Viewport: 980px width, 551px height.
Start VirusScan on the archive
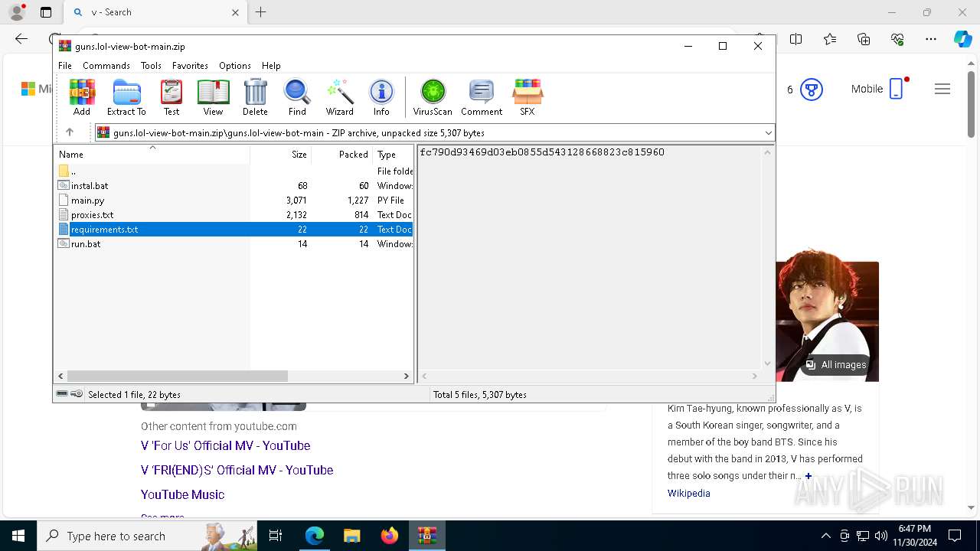coord(433,97)
